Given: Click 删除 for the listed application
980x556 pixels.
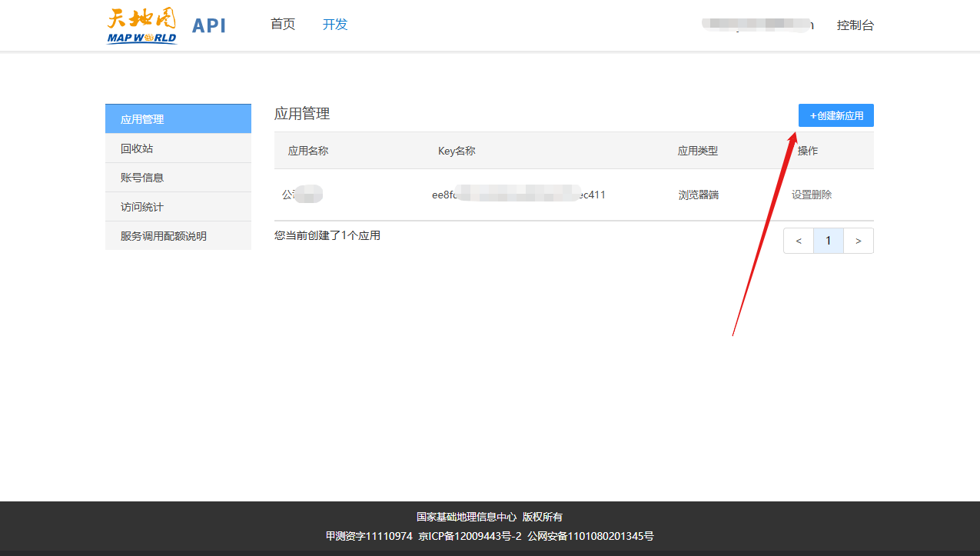Looking at the screenshot, I should click(x=822, y=195).
